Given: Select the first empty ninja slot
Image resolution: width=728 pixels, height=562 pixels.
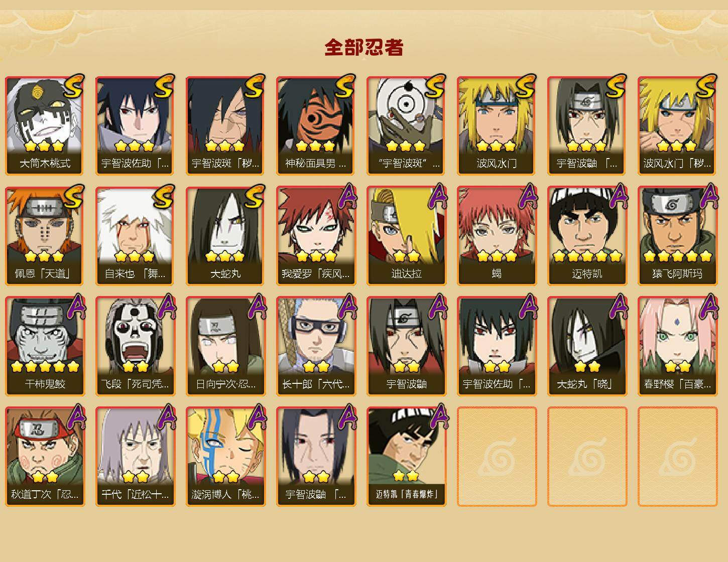Looking at the screenshot, I should coord(497,457).
